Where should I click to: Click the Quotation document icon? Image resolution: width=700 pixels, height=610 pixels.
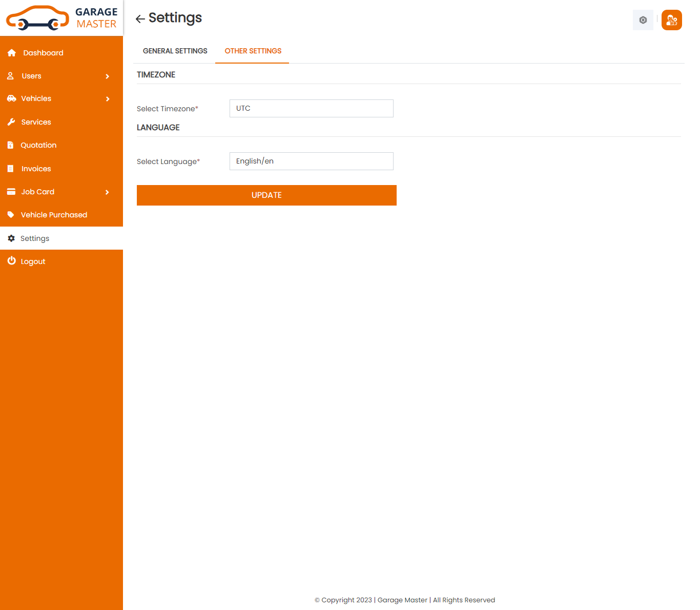pyautogui.click(x=10, y=145)
